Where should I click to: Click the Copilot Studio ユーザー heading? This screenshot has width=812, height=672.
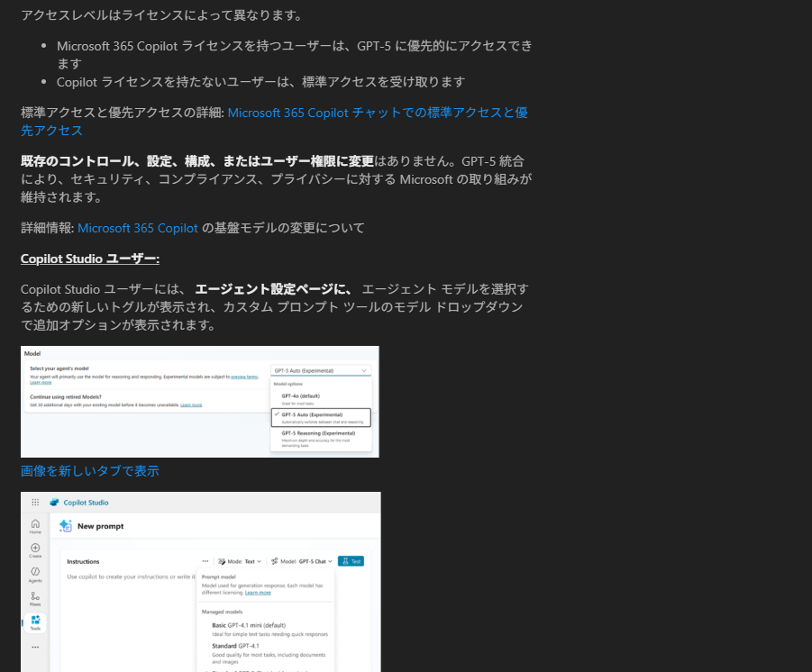(x=90, y=259)
